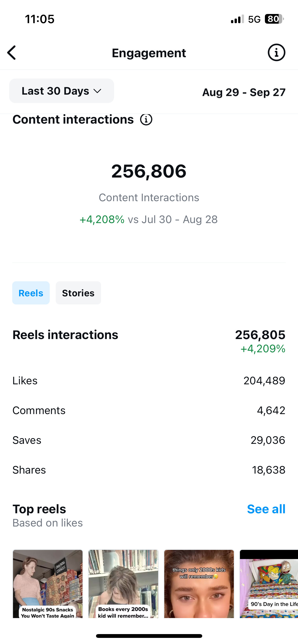Tap the Comments row showing 4,642
The image size is (298, 644).
(149, 411)
